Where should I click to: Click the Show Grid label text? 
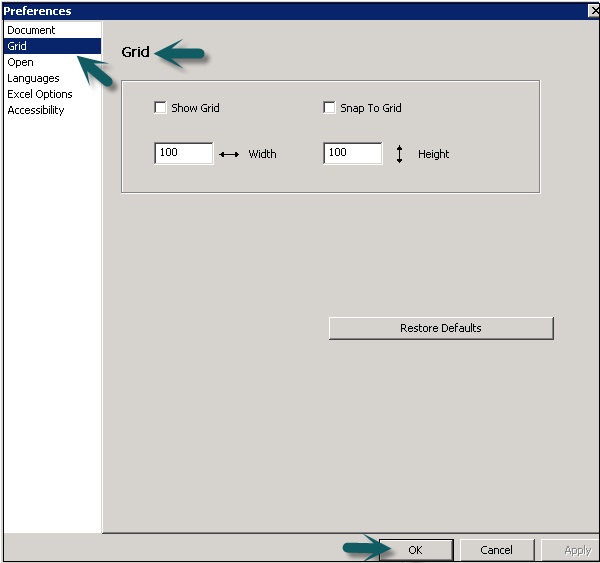(195, 108)
